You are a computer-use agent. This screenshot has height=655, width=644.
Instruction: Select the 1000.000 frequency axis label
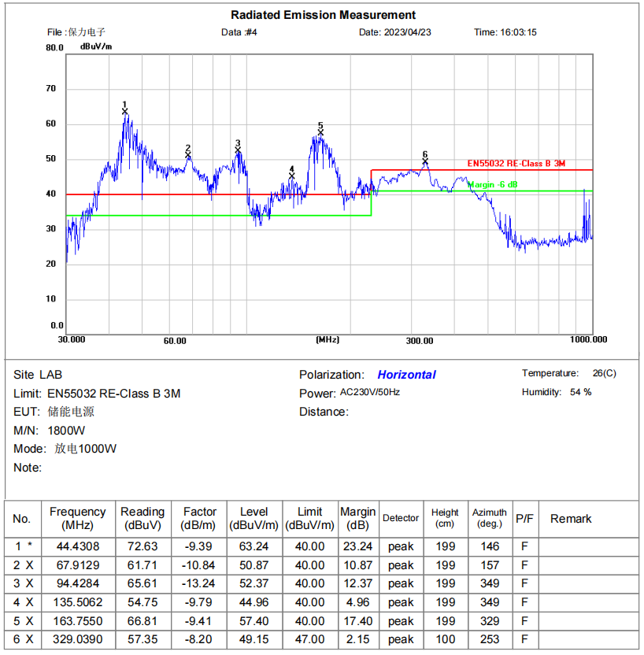588,339
